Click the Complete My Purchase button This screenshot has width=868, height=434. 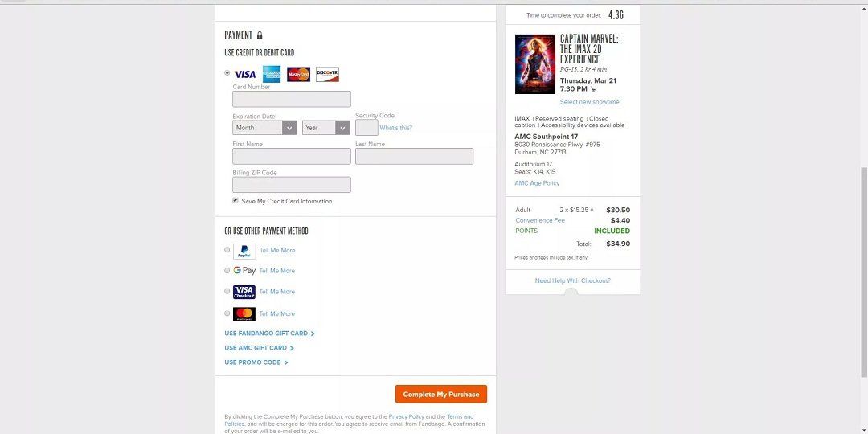tap(441, 394)
